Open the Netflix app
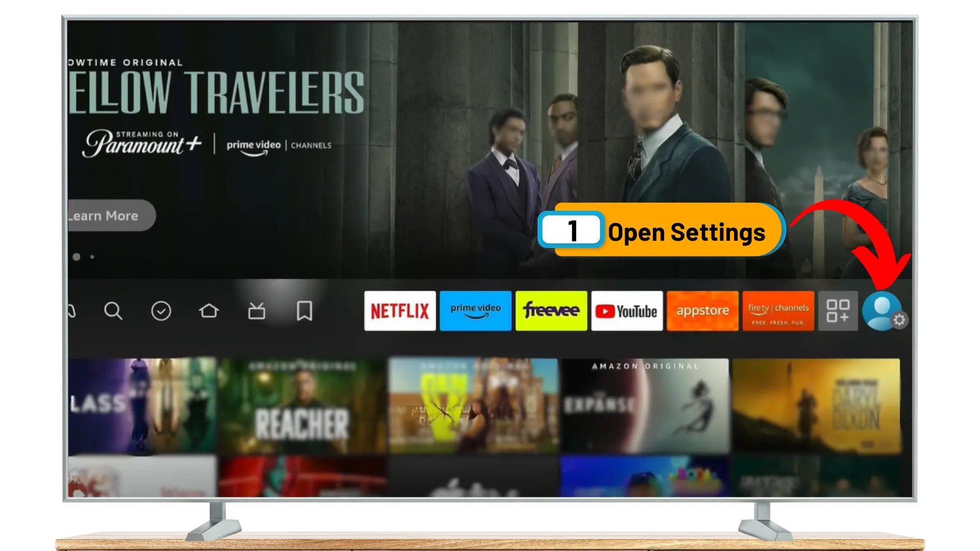 (400, 311)
